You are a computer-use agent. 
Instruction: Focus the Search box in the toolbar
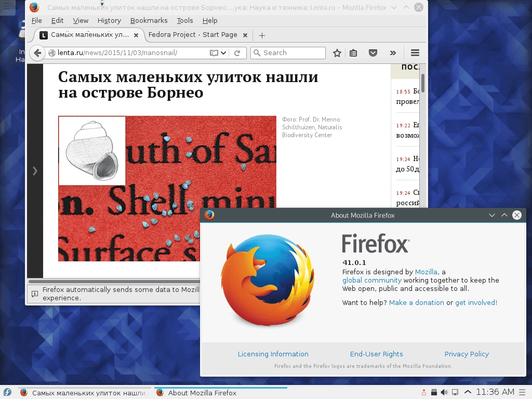pos(288,53)
